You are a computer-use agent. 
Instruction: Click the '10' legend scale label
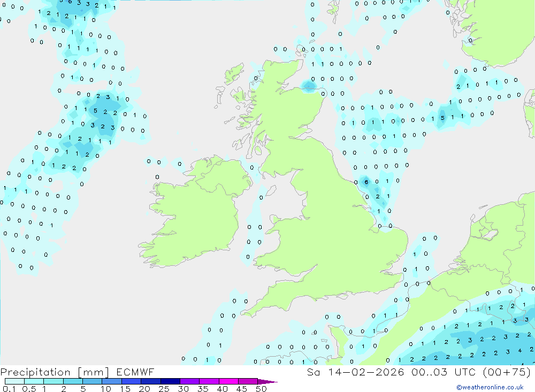[106, 389]
